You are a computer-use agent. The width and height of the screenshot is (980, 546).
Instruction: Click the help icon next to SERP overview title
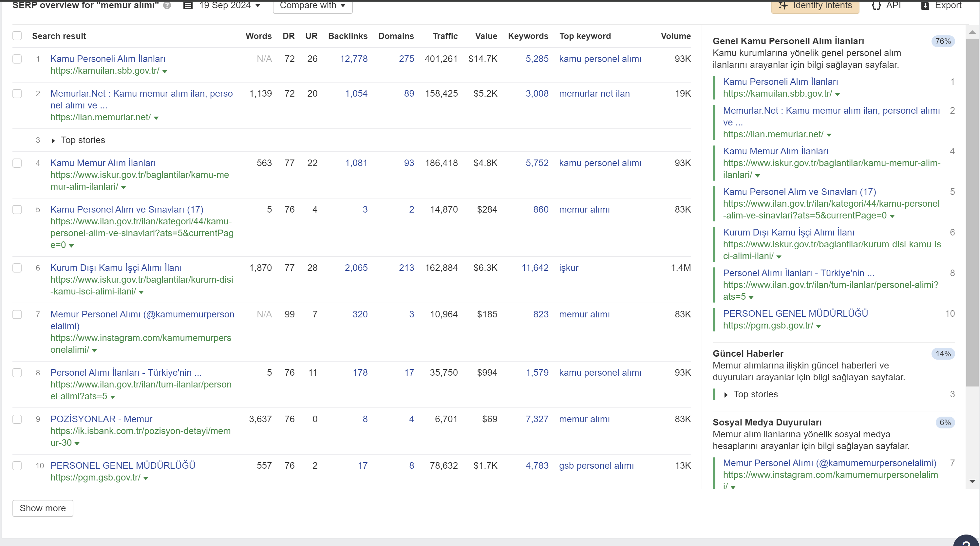[167, 5]
